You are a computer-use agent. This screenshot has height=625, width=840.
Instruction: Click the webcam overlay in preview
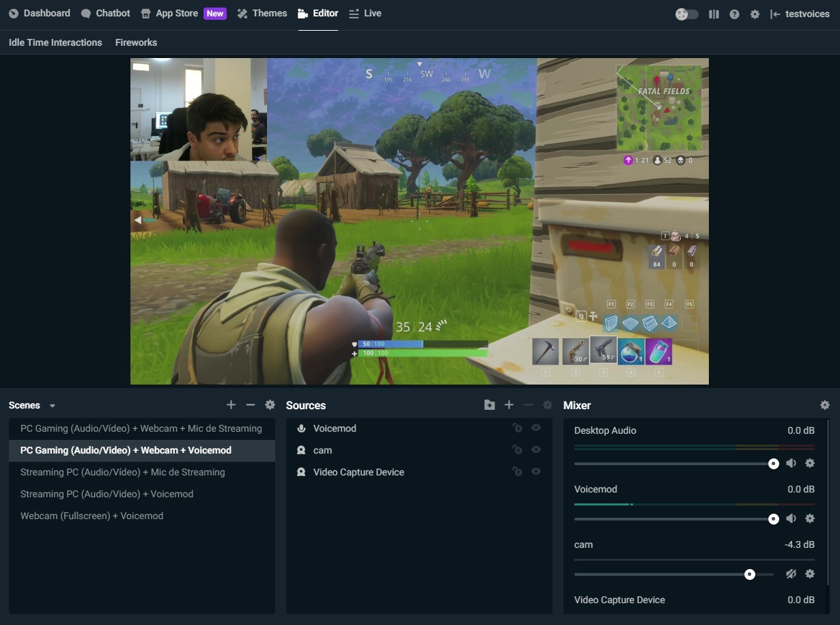tap(199, 109)
